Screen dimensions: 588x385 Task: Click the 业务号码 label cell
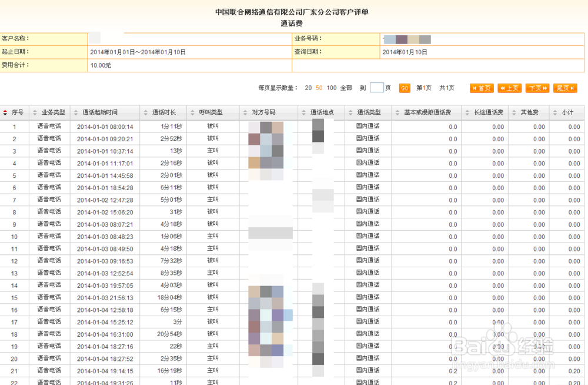[336, 39]
